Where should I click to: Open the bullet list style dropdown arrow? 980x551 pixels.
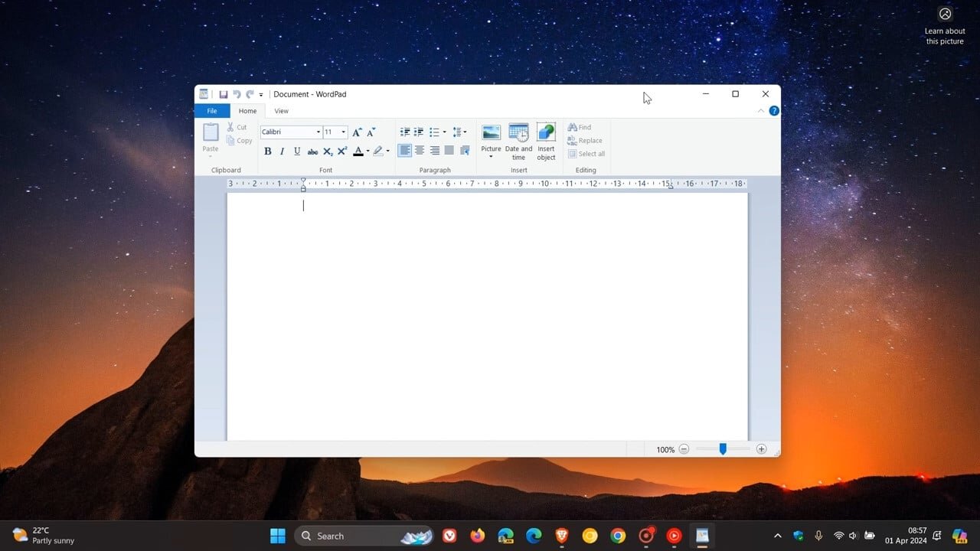(444, 132)
